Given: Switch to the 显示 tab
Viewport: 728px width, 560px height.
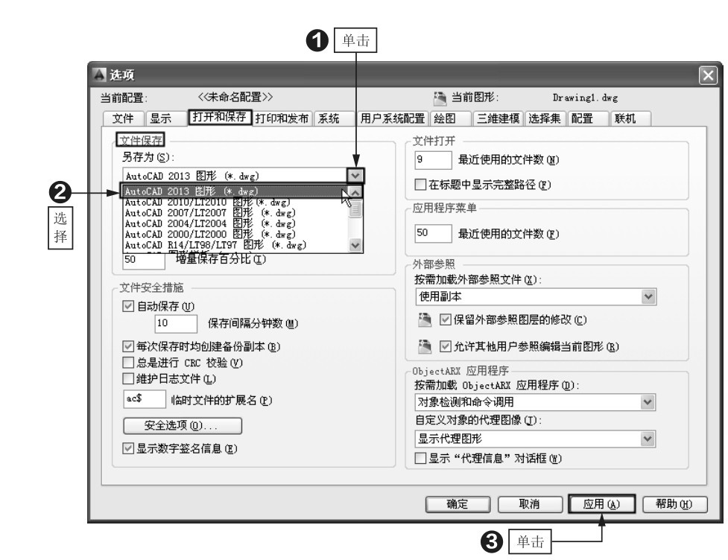Looking at the screenshot, I should [x=166, y=118].
